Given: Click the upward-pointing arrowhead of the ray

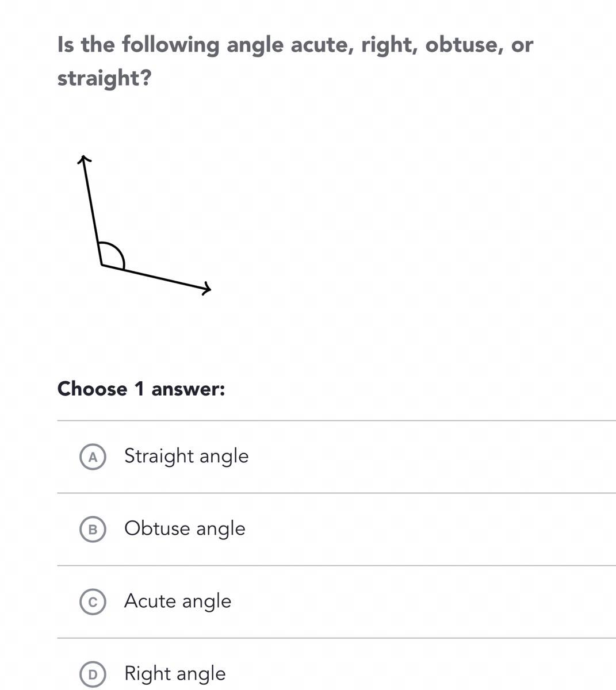Looking at the screenshot, I should tap(84, 159).
